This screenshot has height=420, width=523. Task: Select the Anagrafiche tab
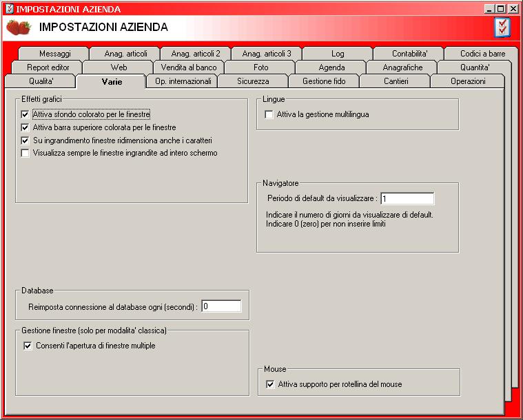pos(402,67)
